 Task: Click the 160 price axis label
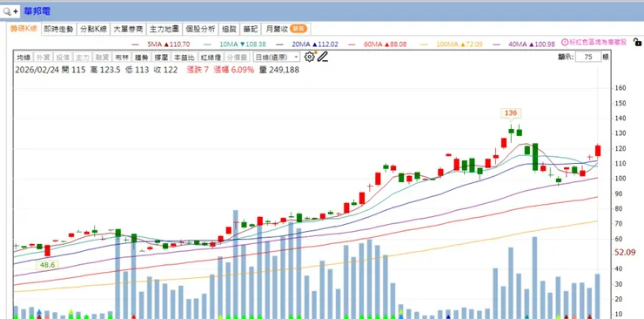(621, 88)
